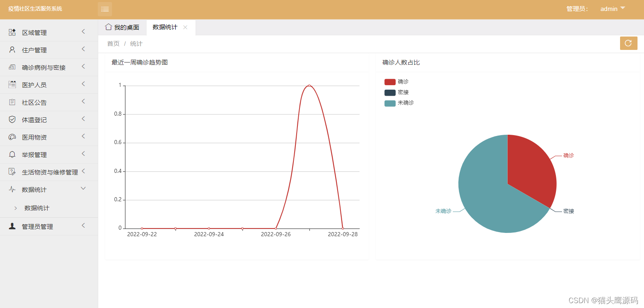
Task: Open the admin dropdown arrow
Action: (623, 8)
